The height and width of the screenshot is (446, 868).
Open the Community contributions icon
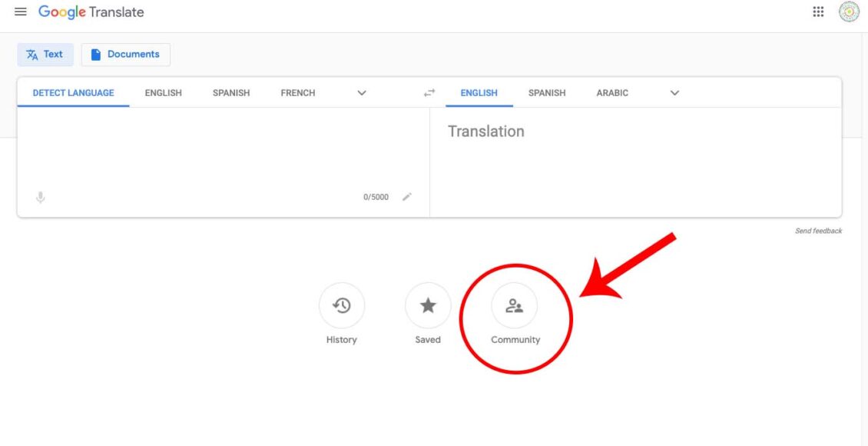pos(514,305)
